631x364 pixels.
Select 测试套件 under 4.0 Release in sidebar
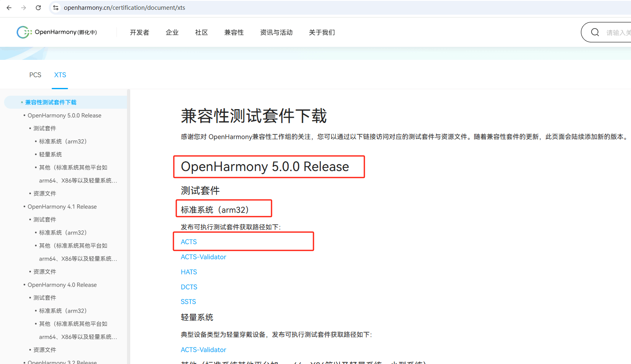pos(45,298)
